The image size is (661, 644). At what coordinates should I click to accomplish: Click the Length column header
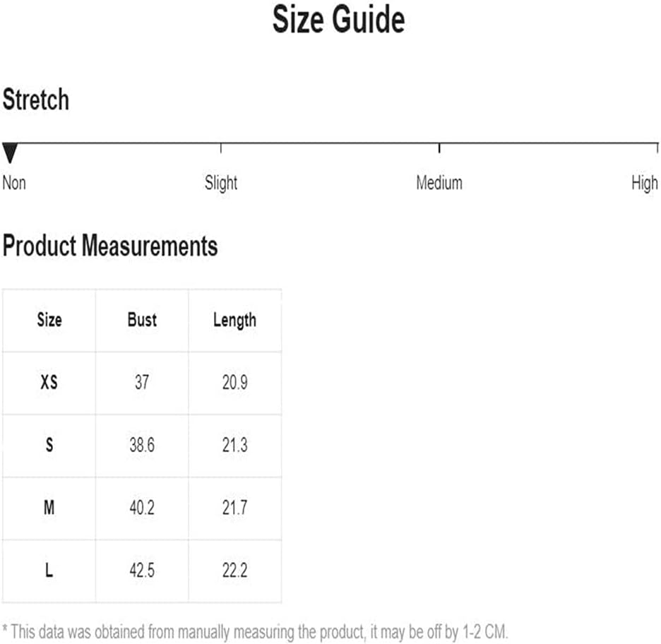tap(234, 321)
